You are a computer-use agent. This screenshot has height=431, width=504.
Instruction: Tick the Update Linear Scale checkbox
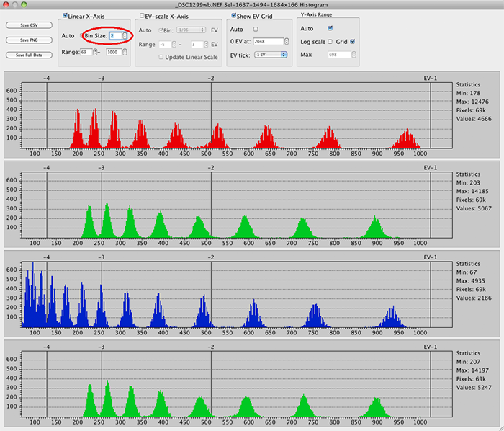tap(161, 57)
